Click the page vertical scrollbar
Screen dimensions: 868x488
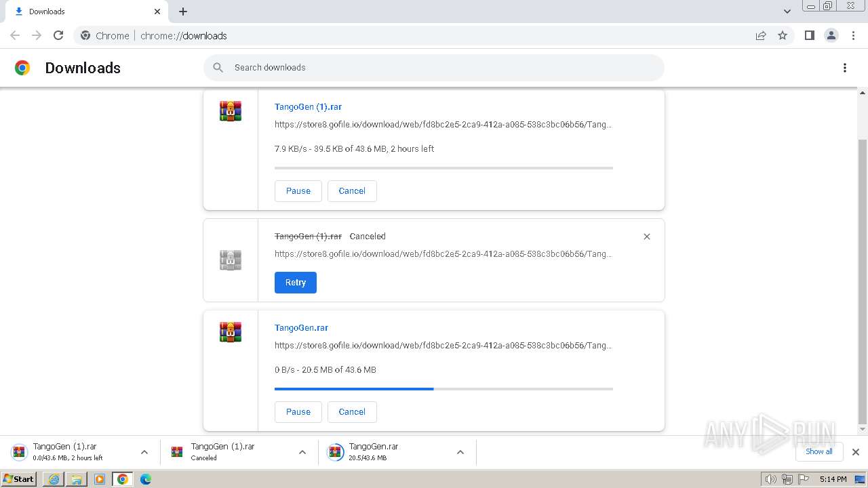coord(863,281)
